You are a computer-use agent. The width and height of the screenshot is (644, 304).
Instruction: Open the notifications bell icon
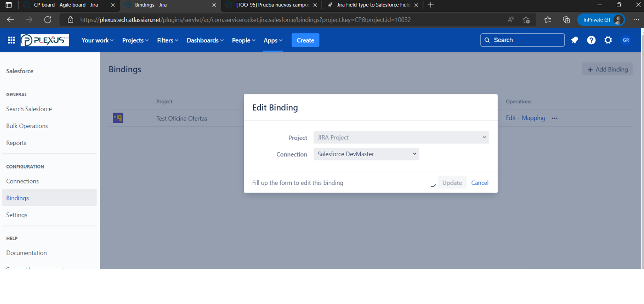pos(575,40)
